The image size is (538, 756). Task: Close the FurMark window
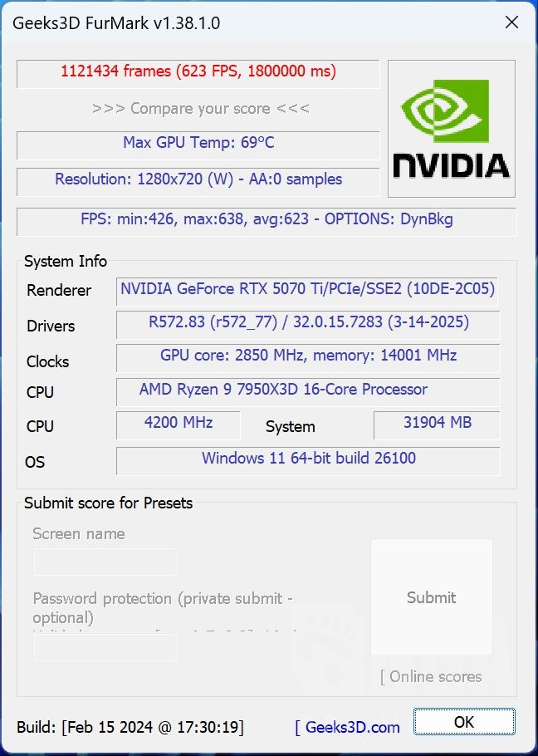click(511, 22)
